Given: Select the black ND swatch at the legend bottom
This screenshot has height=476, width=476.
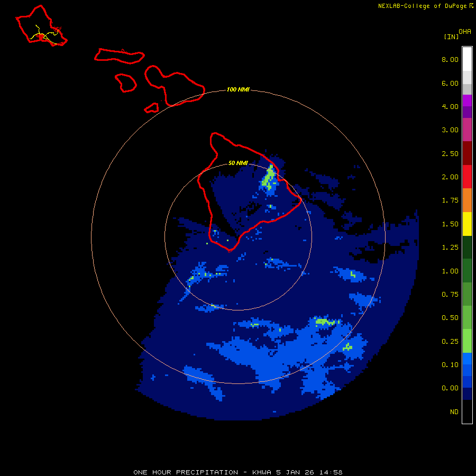Looking at the screenshot, I should click(467, 411).
